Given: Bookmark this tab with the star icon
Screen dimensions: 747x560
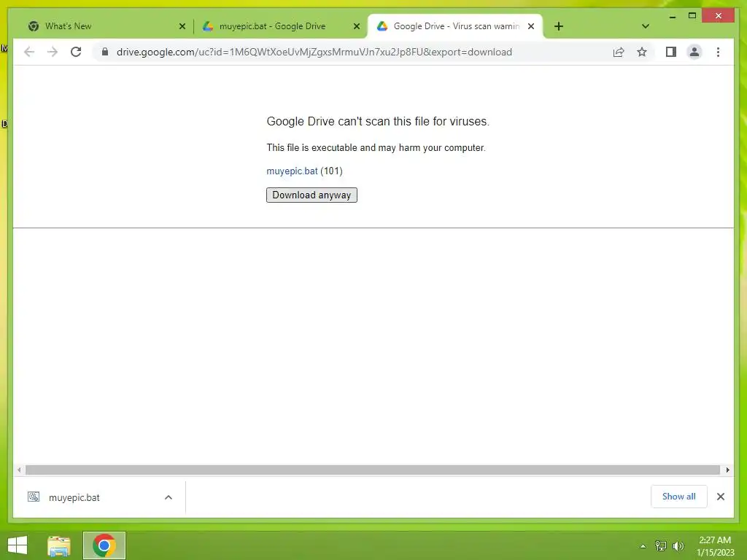Looking at the screenshot, I should pos(642,52).
